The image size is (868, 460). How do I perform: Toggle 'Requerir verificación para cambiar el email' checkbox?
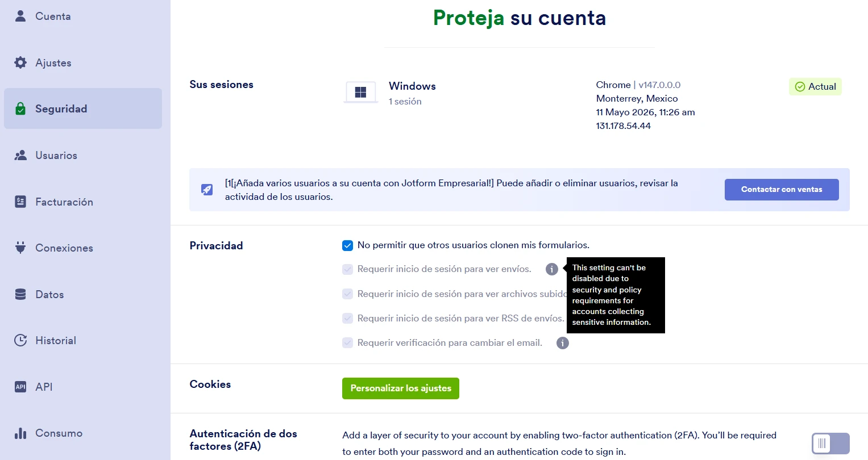click(x=347, y=342)
